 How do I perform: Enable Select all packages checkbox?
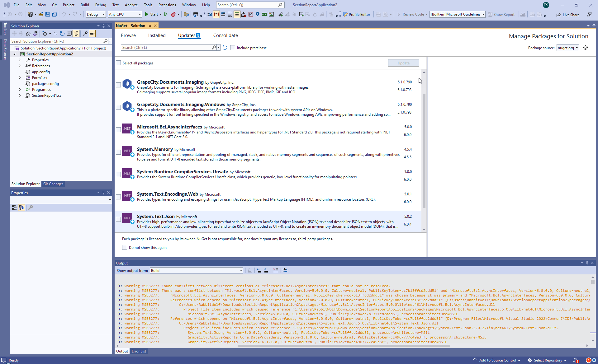(118, 63)
